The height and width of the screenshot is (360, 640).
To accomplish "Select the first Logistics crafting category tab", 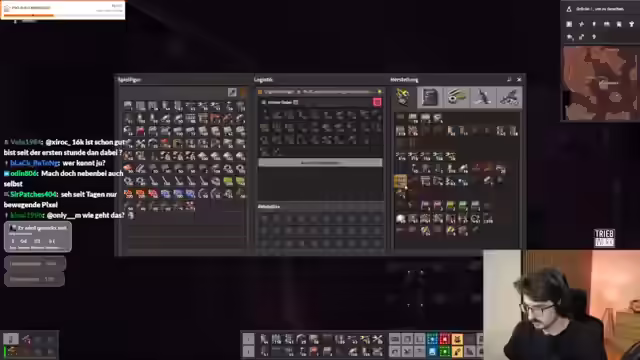I will point(403,97).
